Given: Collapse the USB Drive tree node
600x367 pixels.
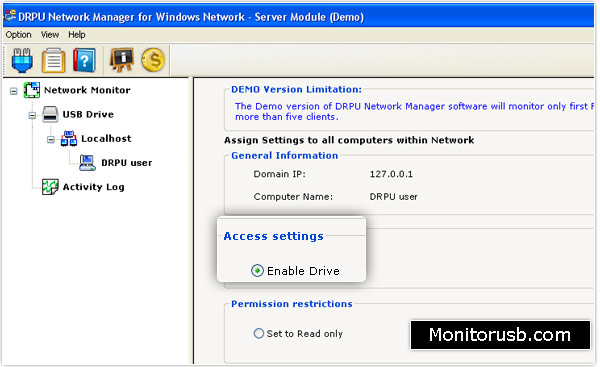Looking at the screenshot, I should coord(32,115).
